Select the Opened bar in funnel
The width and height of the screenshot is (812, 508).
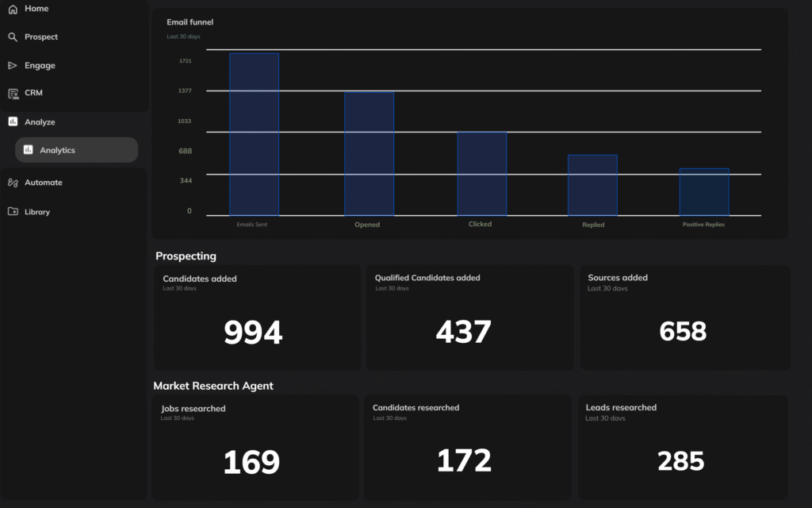point(369,154)
